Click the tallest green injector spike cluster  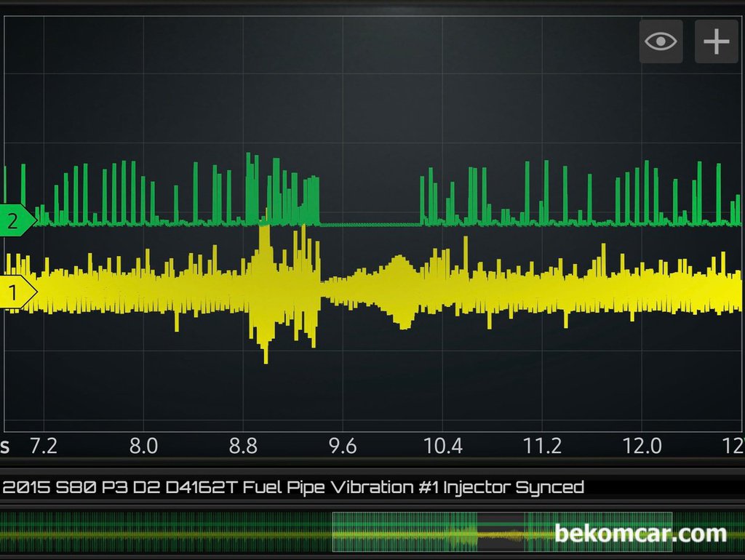click(x=252, y=189)
